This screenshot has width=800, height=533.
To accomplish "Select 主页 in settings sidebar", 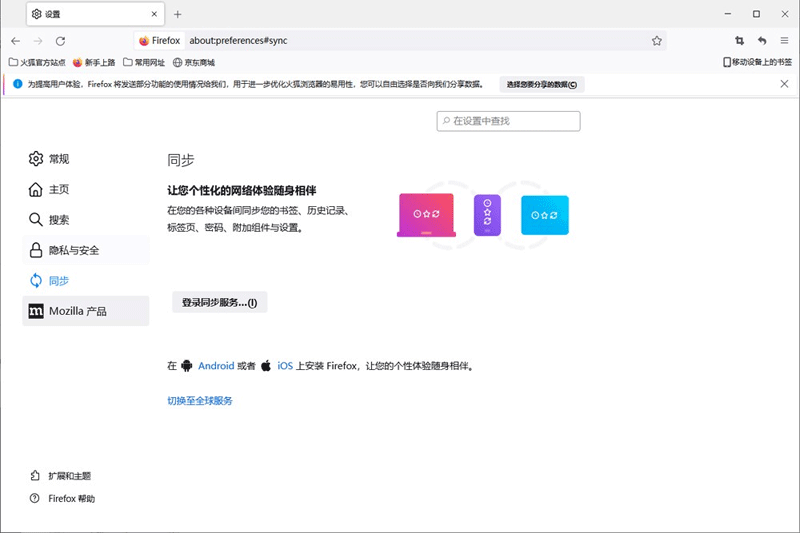I will [59, 189].
